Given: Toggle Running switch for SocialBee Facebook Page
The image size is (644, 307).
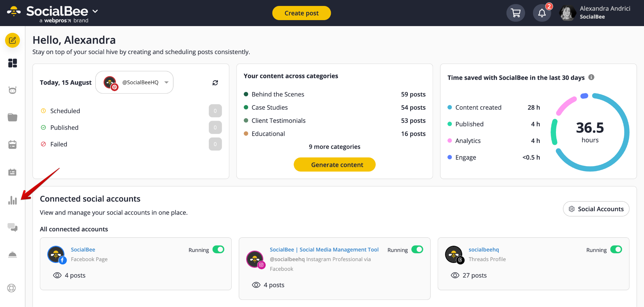Looking at the screenshot, I should 219,249.
